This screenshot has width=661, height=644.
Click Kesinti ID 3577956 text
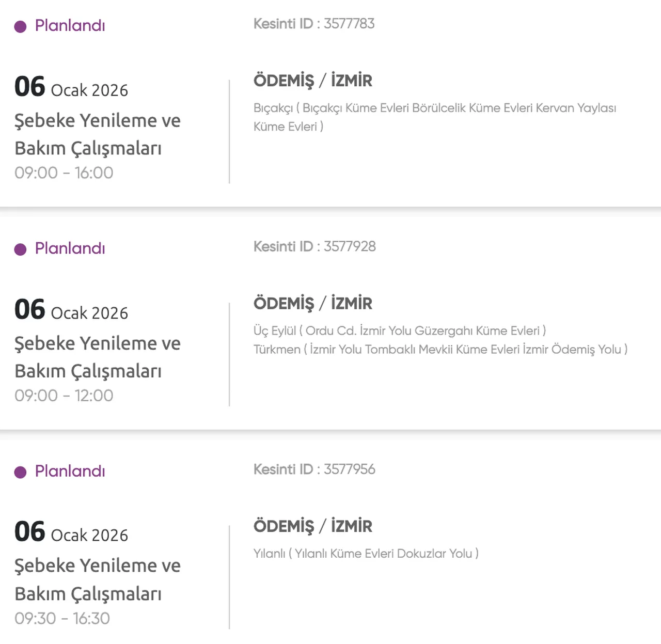click(314, 469)
